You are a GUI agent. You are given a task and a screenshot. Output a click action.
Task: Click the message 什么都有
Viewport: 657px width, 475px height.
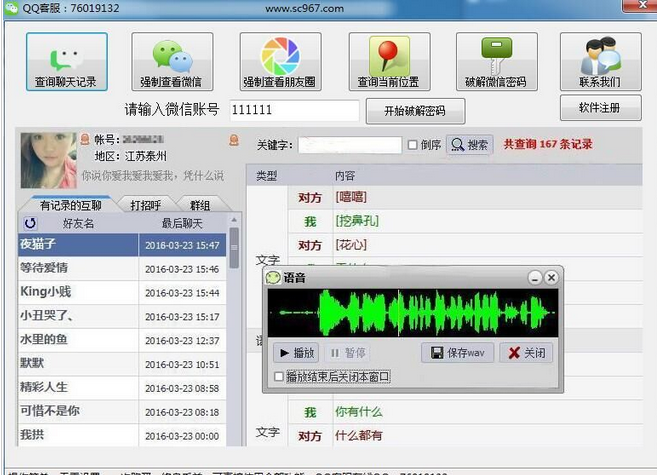click(x=359, y=436)
